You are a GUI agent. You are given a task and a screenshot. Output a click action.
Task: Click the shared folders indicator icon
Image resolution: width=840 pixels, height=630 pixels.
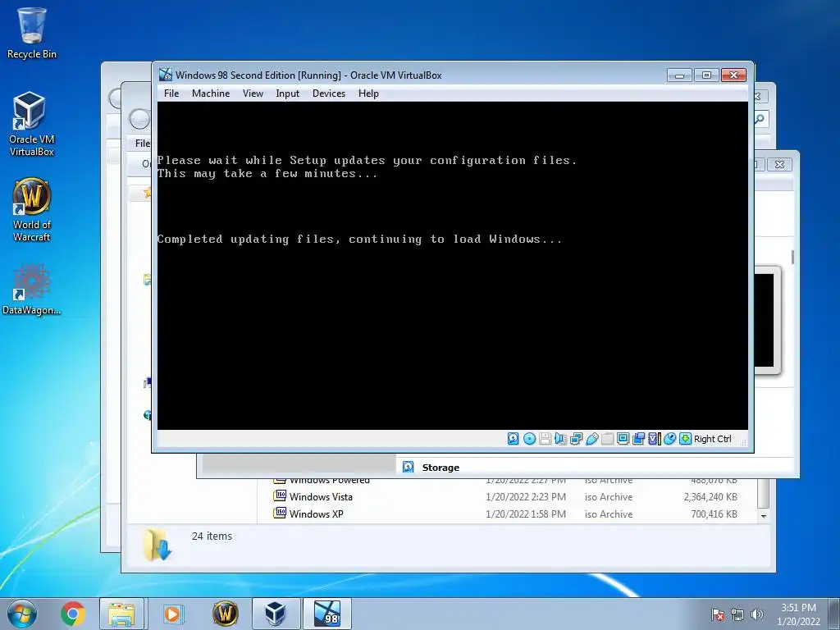[x=608, y=439]
